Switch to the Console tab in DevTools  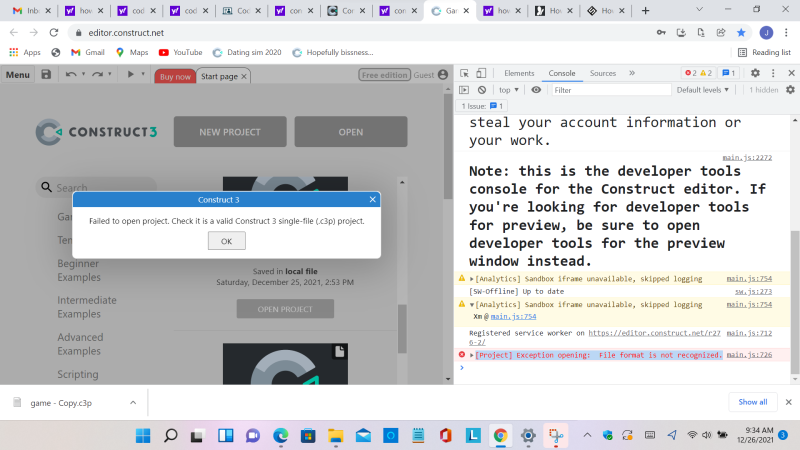(x=562, y=73)
